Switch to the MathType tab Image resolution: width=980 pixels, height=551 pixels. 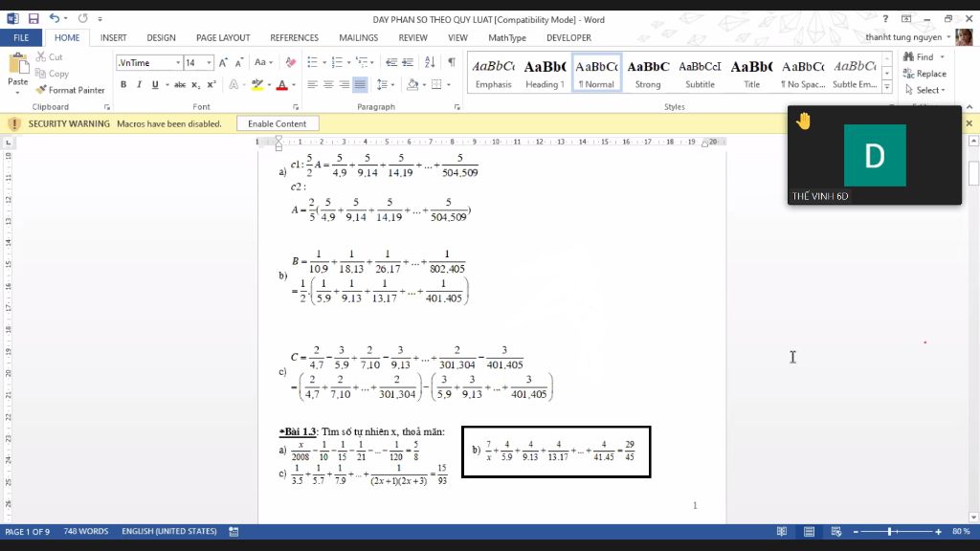pyautogui.click(x=507, y=37)
